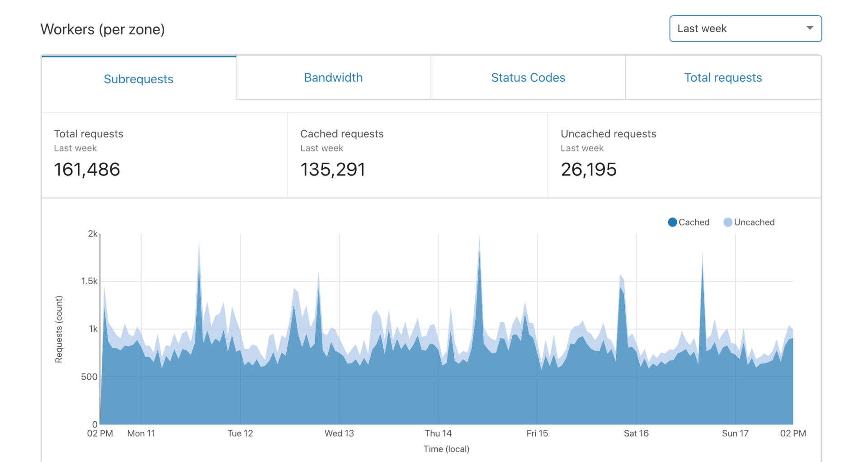Click the Workers (per zone) title

pyautogui.click(x=103, y=29)
